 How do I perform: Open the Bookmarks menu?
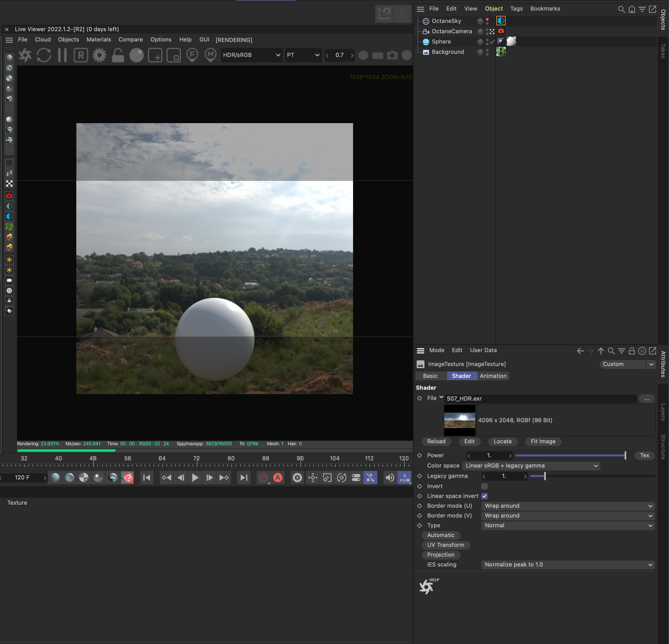click(545, 9)
